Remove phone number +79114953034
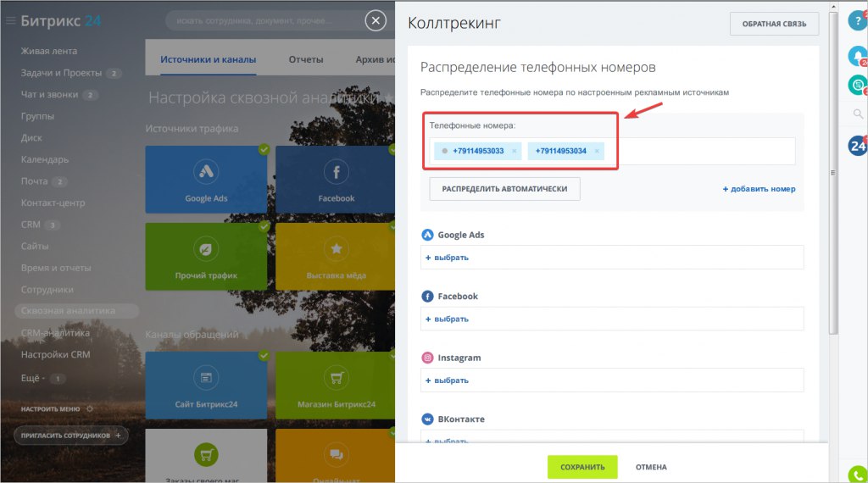The height and width of the screenshot is (483, 868). click(597, 151)
